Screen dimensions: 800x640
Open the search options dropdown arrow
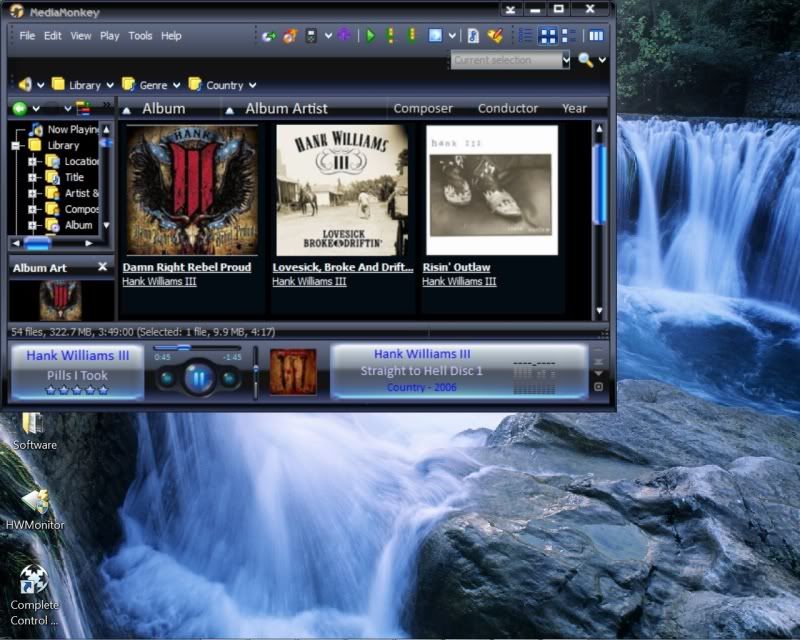tap(602, 60)
